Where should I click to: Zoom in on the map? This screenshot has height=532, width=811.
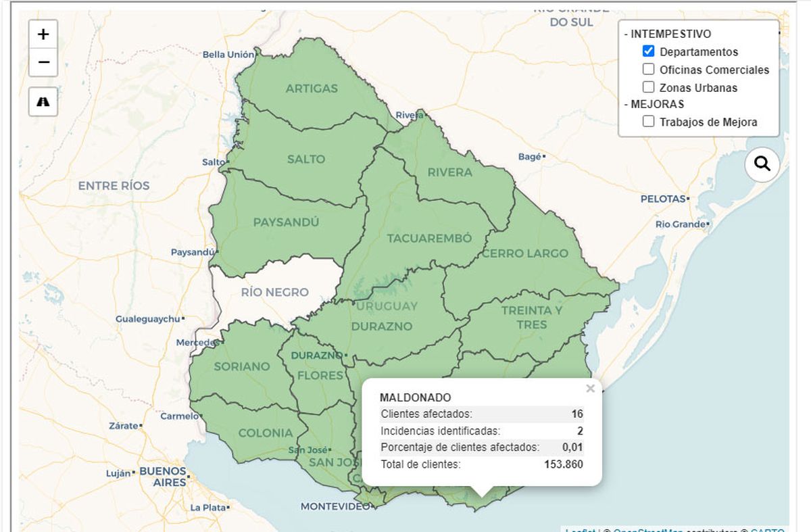43,34
